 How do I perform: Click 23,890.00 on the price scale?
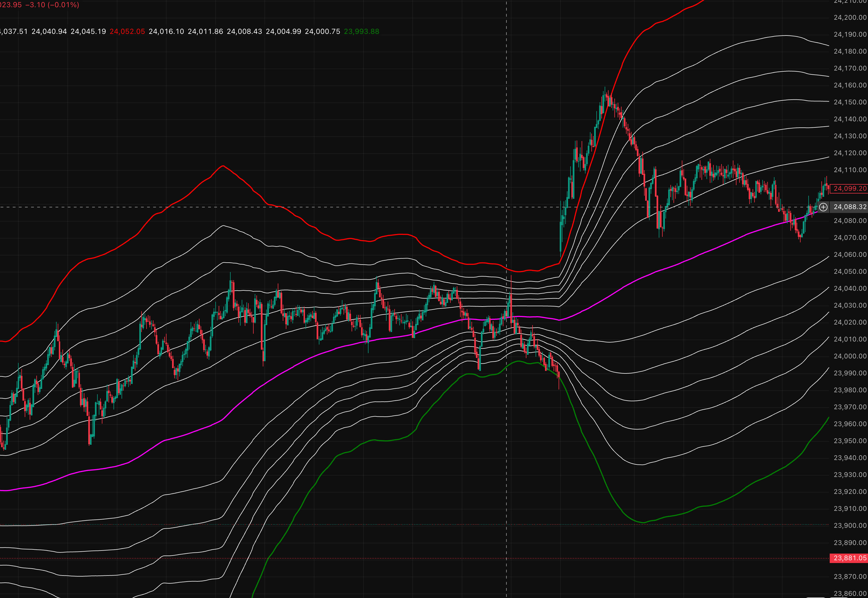point(850,542)
